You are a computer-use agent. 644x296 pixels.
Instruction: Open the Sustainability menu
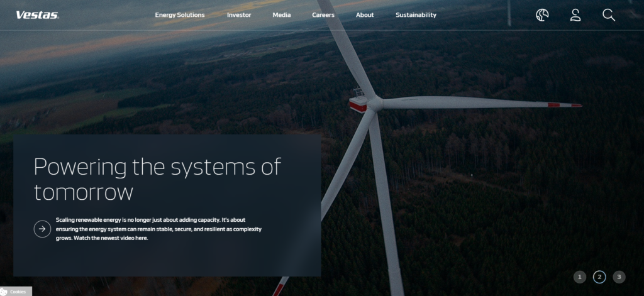tap(416, 15)
